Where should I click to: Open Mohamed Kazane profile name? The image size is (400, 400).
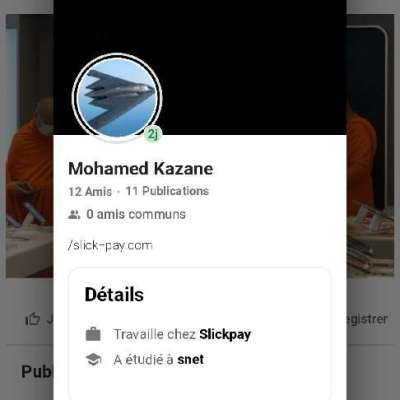pos(140,169)
